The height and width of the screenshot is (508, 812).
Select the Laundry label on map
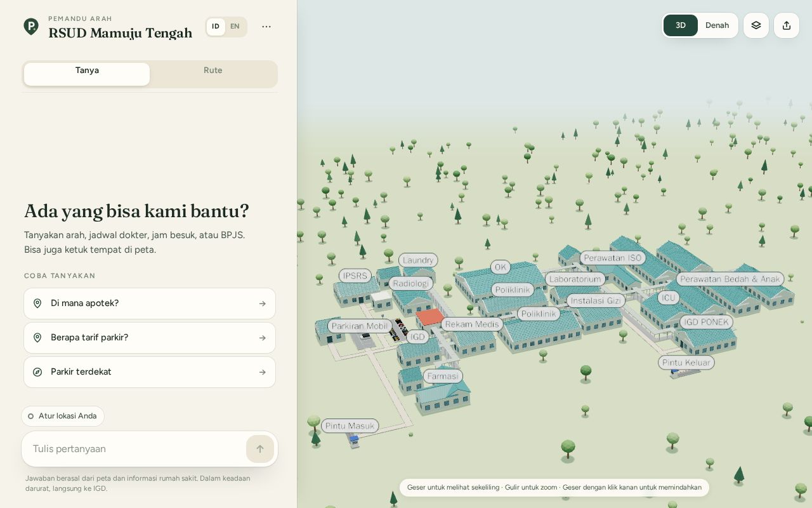tap(418, 260)
